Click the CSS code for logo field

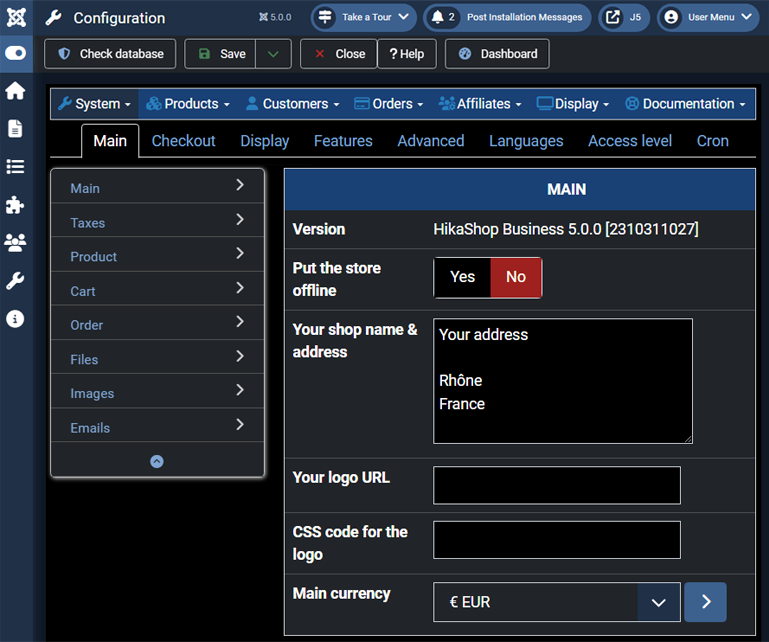click(x=557, y=540)
